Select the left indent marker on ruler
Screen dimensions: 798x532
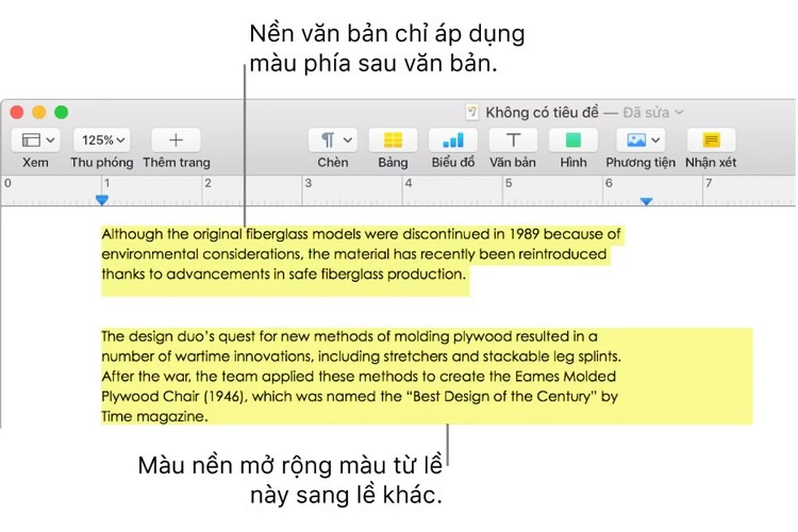click(x=102, y=200)
